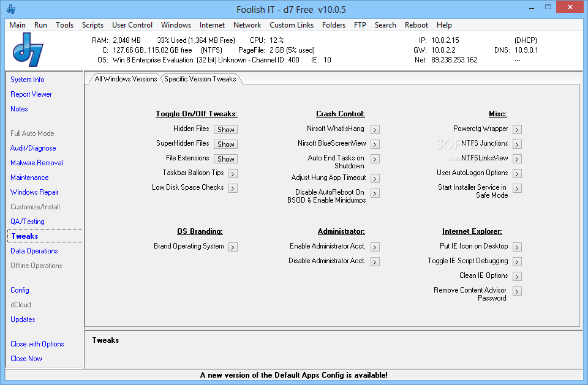Open the Windows menu
This screenshot has width=588, height=385.
coord(176,24)
